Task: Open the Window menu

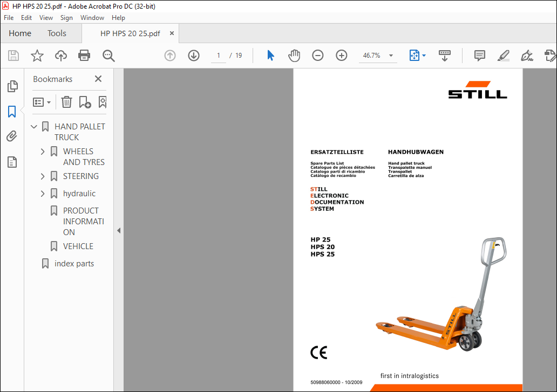Action: 92,18
